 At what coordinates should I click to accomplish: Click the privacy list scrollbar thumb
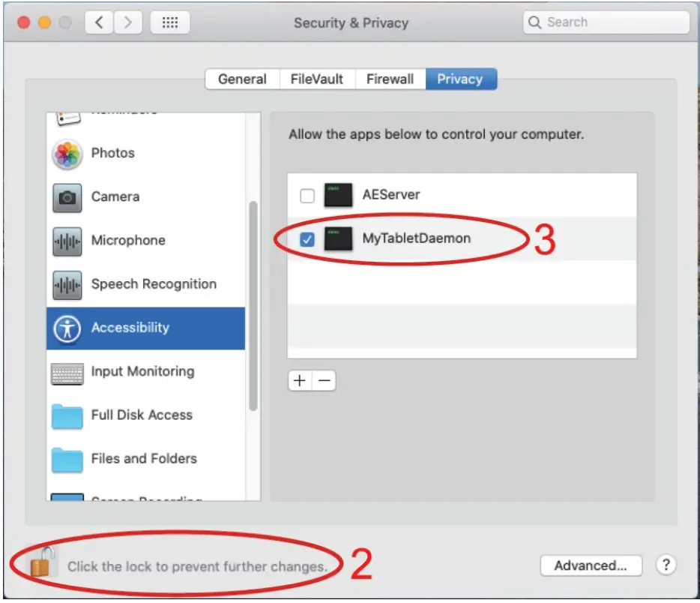coord(253,306)
